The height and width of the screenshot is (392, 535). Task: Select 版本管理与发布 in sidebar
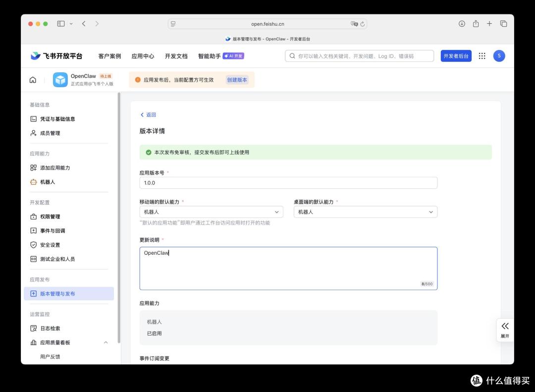[69, 294]
